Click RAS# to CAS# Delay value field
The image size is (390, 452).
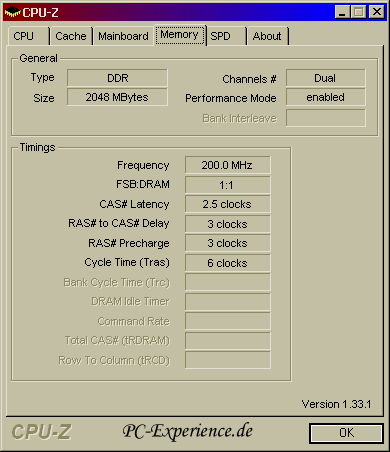pyautogui.click(x=228, y=224)
